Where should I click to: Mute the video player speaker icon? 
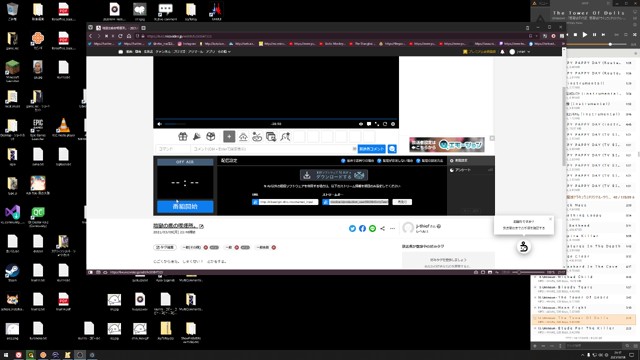160,124
